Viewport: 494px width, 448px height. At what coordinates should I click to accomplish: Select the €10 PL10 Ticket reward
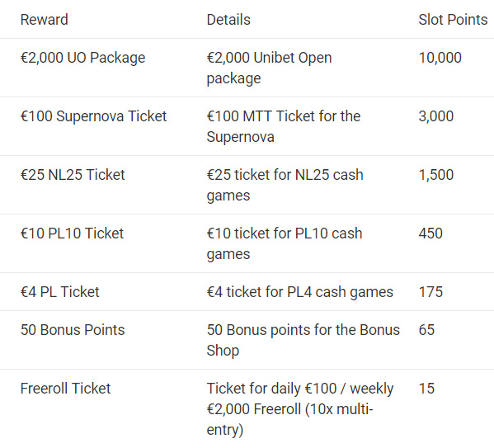(72, 233)
